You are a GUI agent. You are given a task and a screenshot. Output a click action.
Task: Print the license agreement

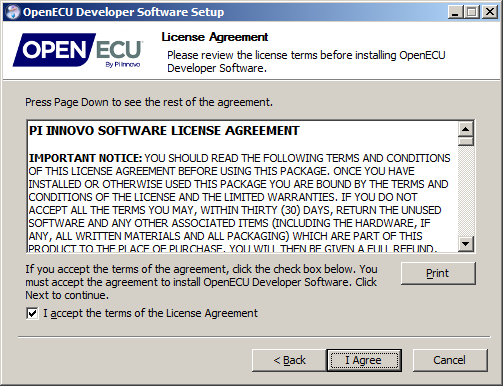[438, 273]
